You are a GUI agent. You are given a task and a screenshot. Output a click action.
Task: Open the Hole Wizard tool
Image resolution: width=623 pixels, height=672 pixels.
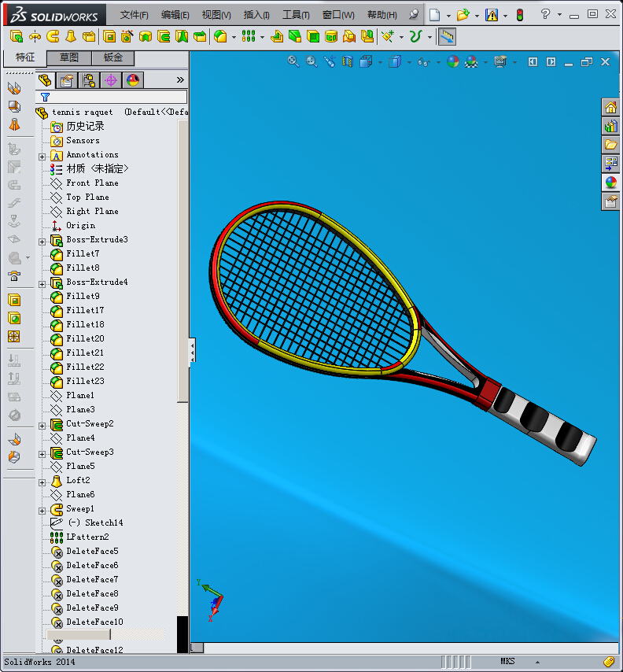(x=127, y=36)
